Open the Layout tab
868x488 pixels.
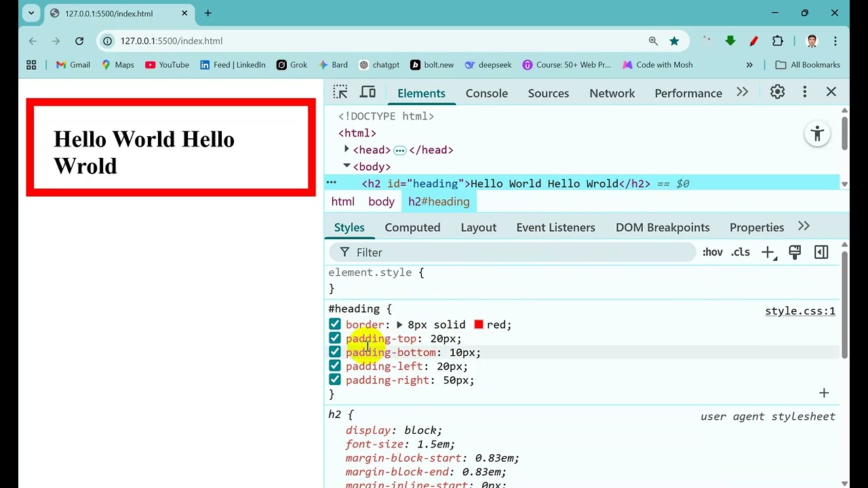[x=479, y=228]
